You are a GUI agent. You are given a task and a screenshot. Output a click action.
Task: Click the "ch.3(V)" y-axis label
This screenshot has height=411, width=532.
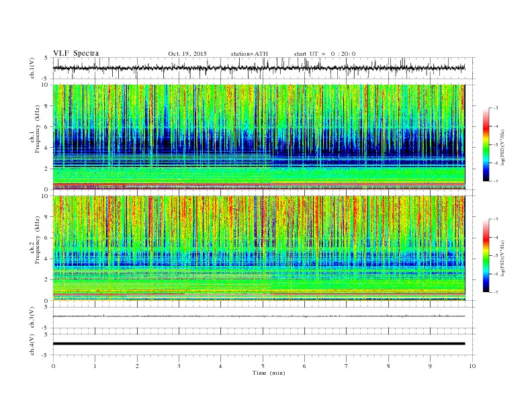(x=32, y=318)
